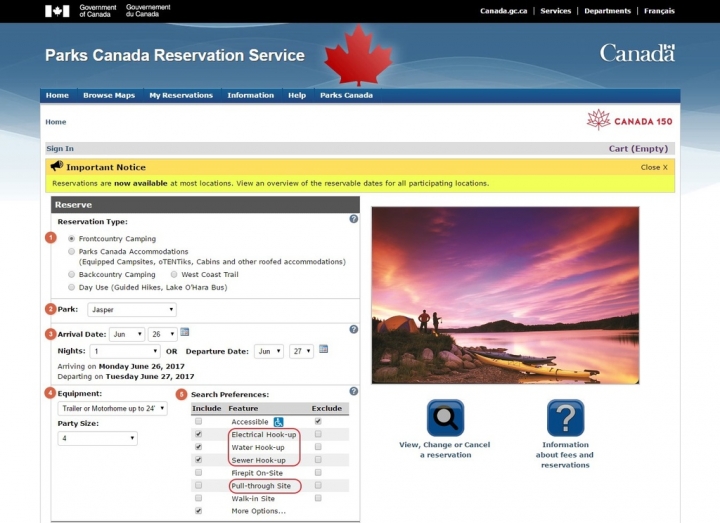Viewport: 720px width, 523px height.
Task: Open Browse Maps menu item
Action: pos(109,96)
